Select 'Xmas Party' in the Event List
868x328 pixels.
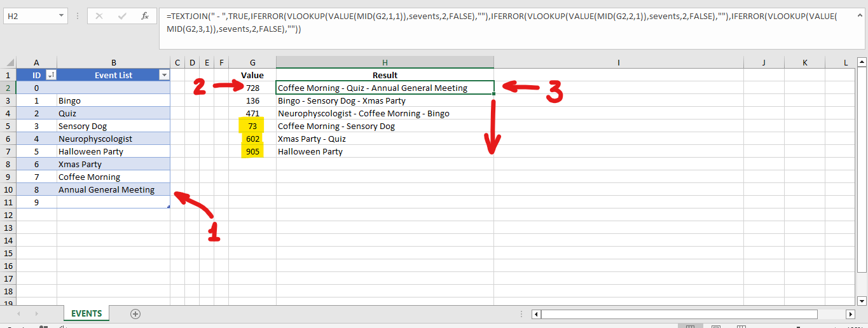point(113,164)
